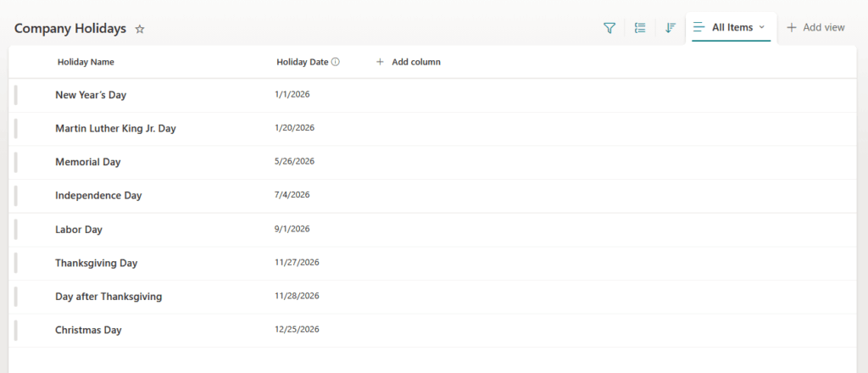Open the Martin Luther King Jr. Day item

(115, 128)
